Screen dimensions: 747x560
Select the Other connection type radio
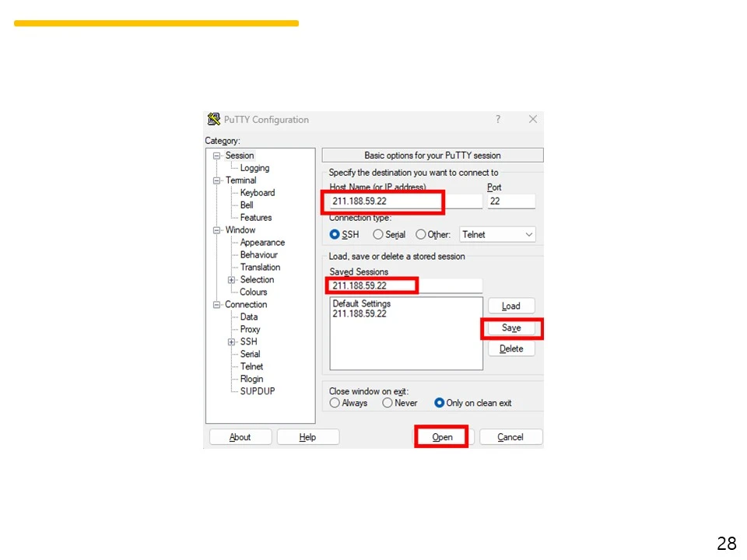pos(421,234)
